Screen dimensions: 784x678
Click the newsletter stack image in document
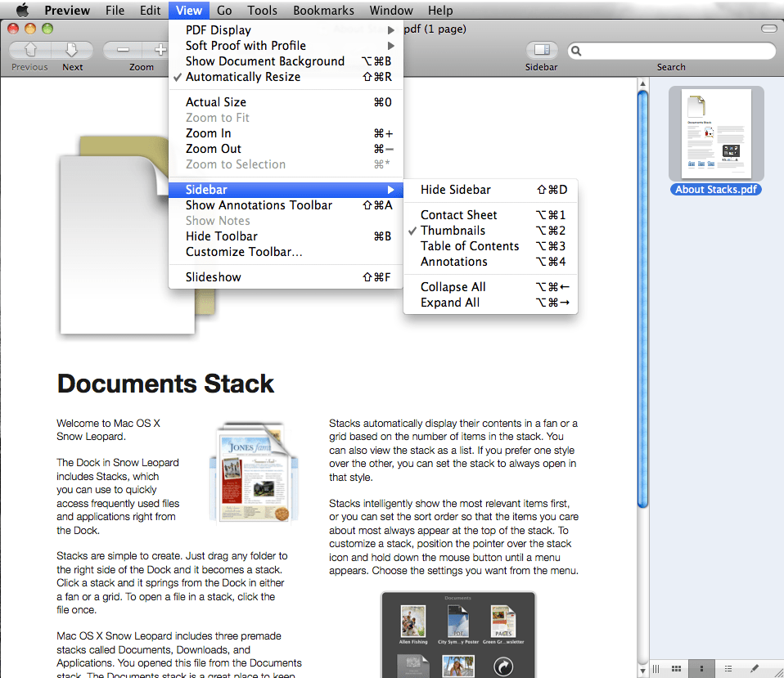click(254, 473)
